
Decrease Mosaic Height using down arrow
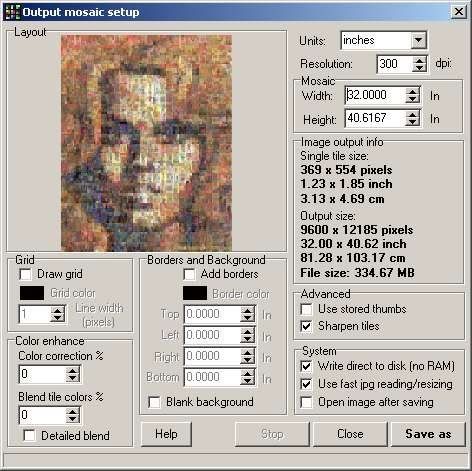tap(412, 122)
